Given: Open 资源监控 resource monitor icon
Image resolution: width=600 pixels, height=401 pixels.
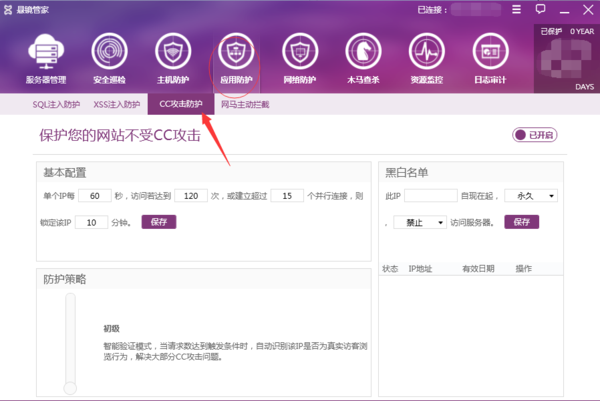Looking at the screenshot, I should 427,58.
